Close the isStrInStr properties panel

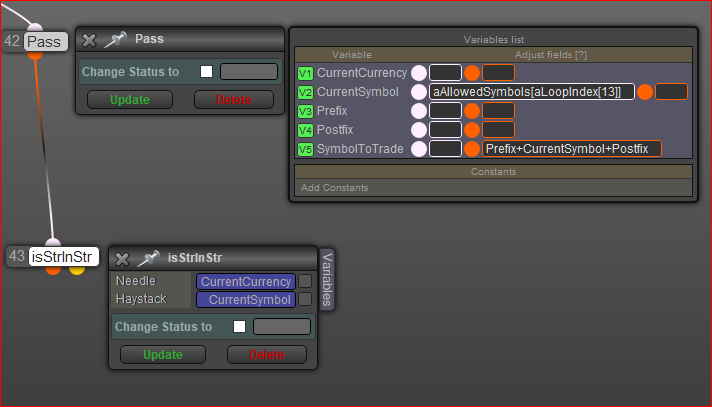122,259
